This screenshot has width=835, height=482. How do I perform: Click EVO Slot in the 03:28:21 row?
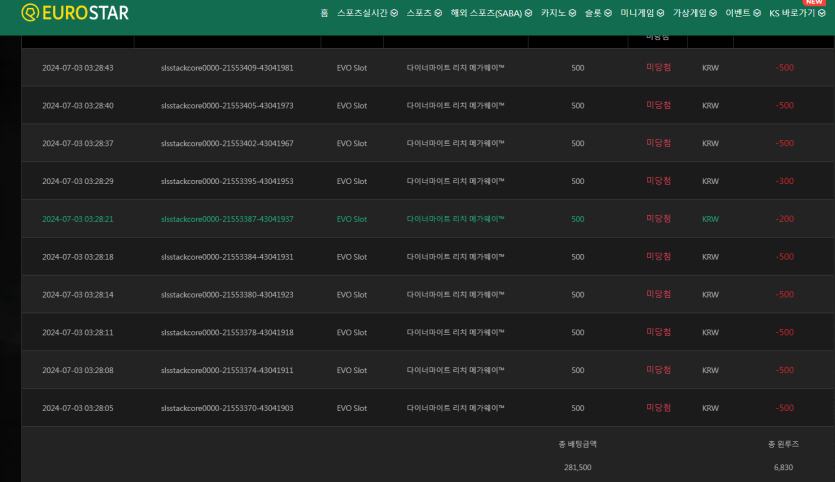[351, 219]
